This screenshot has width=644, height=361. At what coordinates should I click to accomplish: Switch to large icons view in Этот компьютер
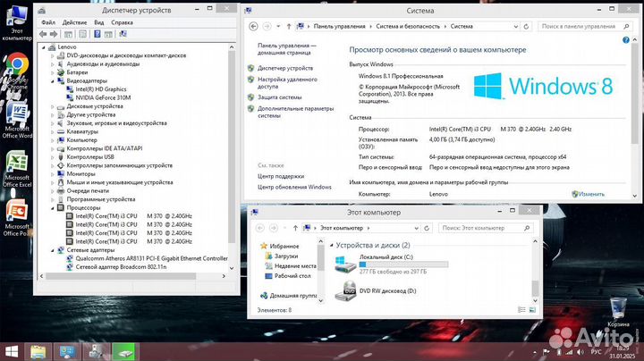point(532,310)
